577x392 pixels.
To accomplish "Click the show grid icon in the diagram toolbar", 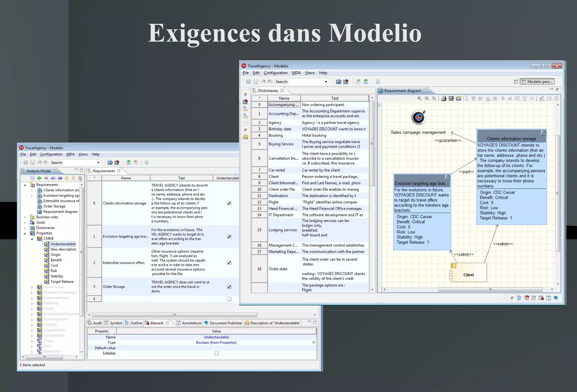I will [x=549, y=98].
